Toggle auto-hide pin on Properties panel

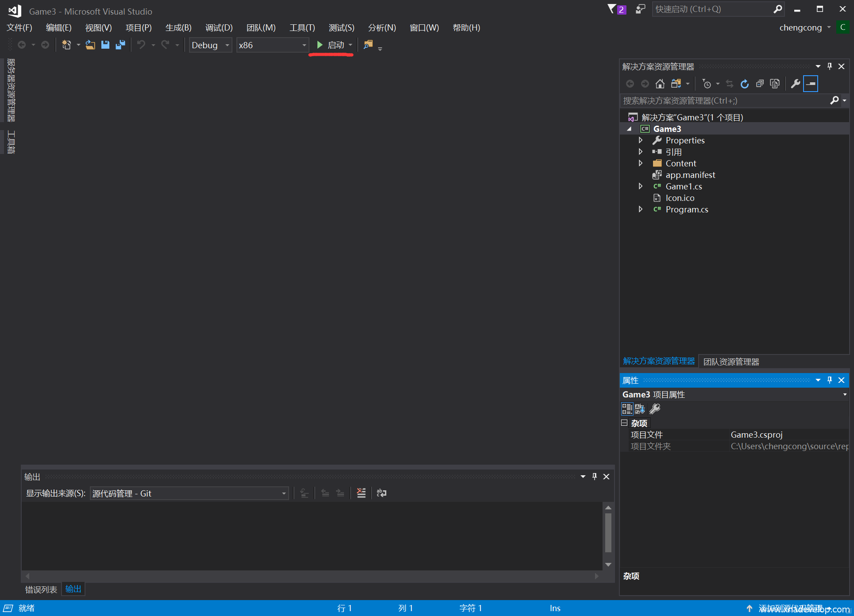pyautogui.click(x=830, y=380)
